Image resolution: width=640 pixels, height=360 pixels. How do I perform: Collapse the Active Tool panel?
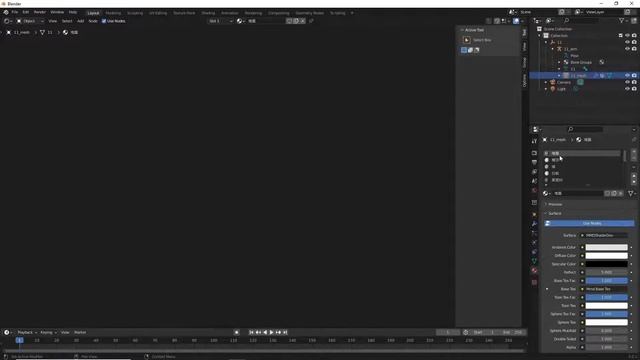(462, 30)
